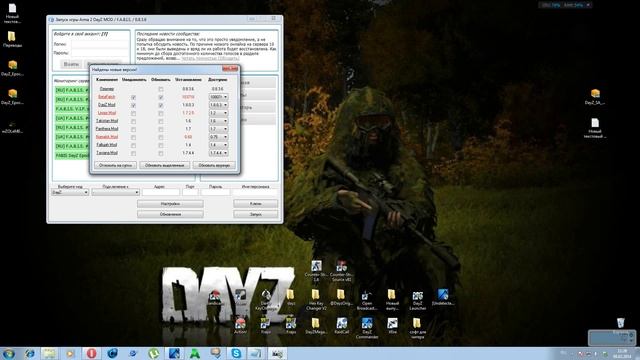Open available version dropdown for Taviana Mod
Viewport: 640px width, 360px height.
click(x=218, y=153)
